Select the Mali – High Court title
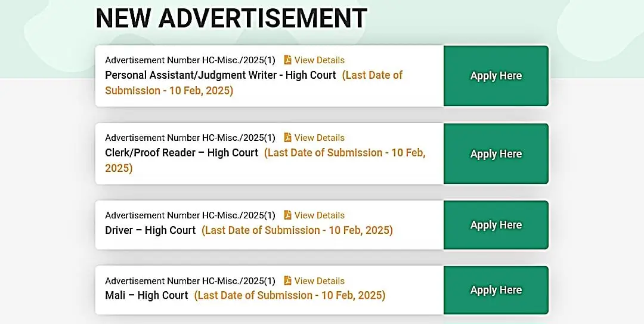This screenshot has width=644, height=324. (147, 295)
